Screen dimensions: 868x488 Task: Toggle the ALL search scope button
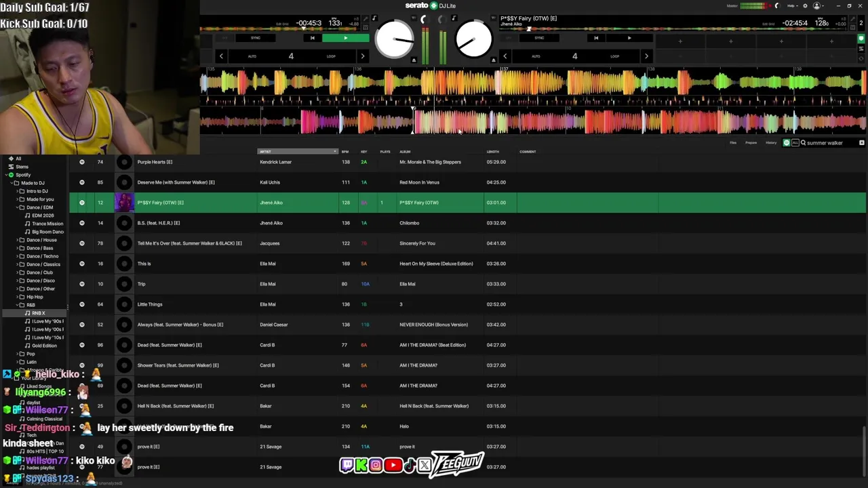coord(795,143)
